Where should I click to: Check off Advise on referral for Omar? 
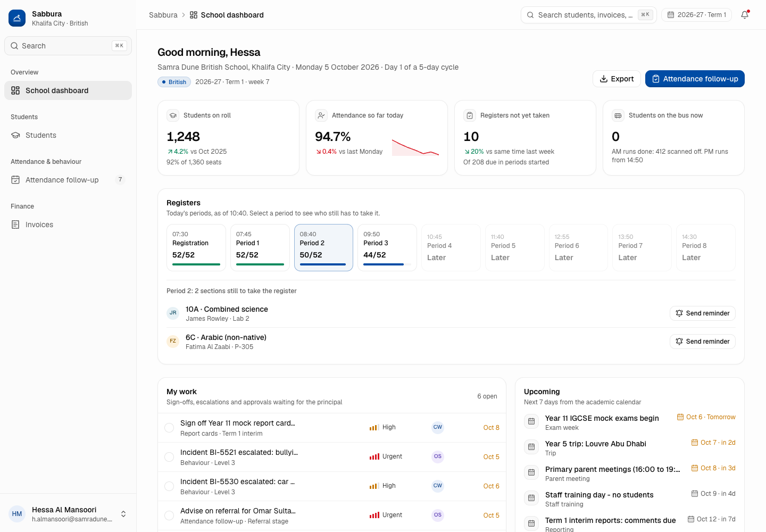[169, 516]
